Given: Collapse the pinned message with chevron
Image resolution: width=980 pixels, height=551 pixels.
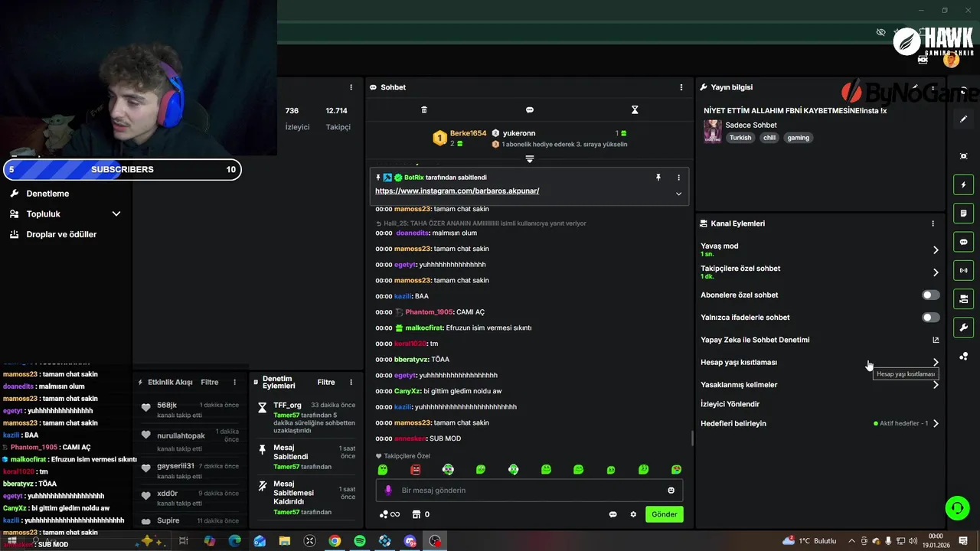Looking at the screenshot, I should click(x=678, y=194).
